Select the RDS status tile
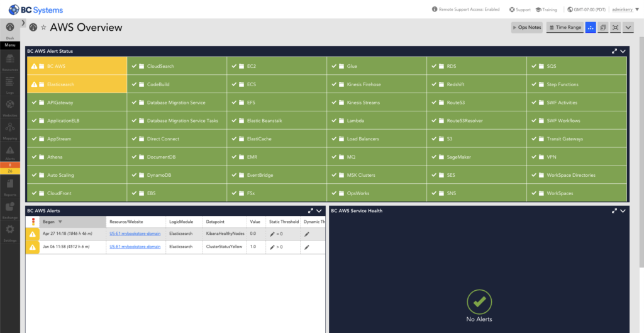The width and height of the screenshot is (644, 333). [477, 65]
